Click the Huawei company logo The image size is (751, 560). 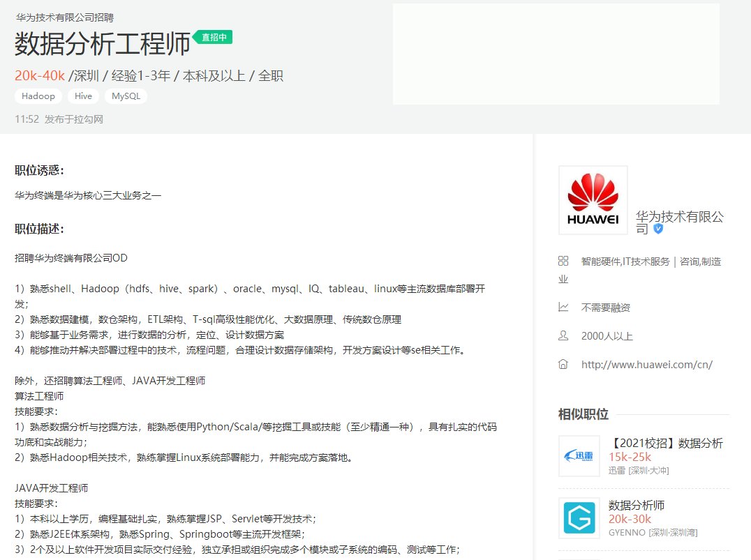(593, 200)
